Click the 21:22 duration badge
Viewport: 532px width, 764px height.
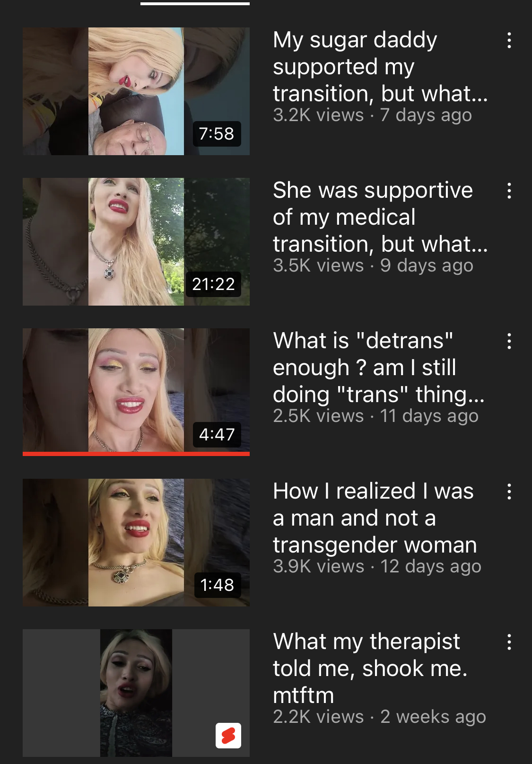pos(213,284)
